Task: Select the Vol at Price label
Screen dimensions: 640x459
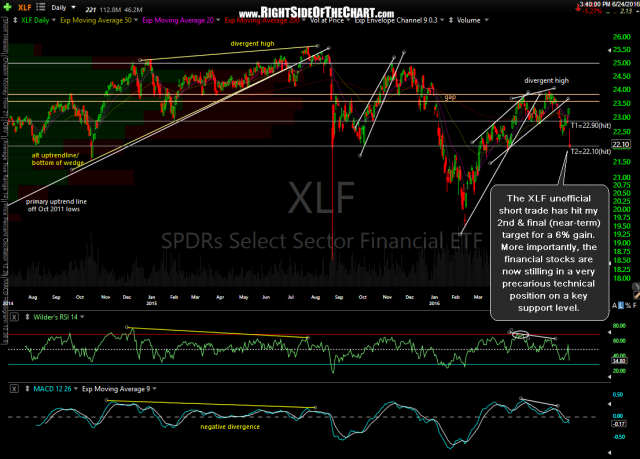Action: tap(327, 20)
